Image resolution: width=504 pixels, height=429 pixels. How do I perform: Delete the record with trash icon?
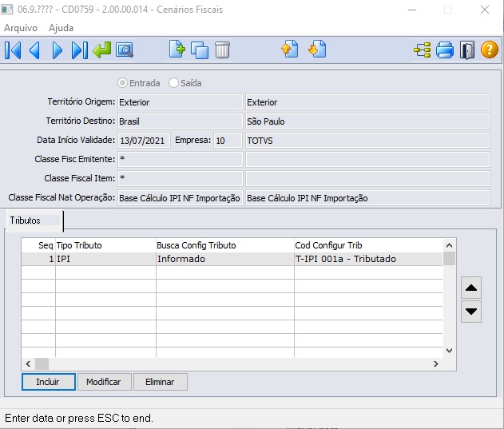coord(222,50)
